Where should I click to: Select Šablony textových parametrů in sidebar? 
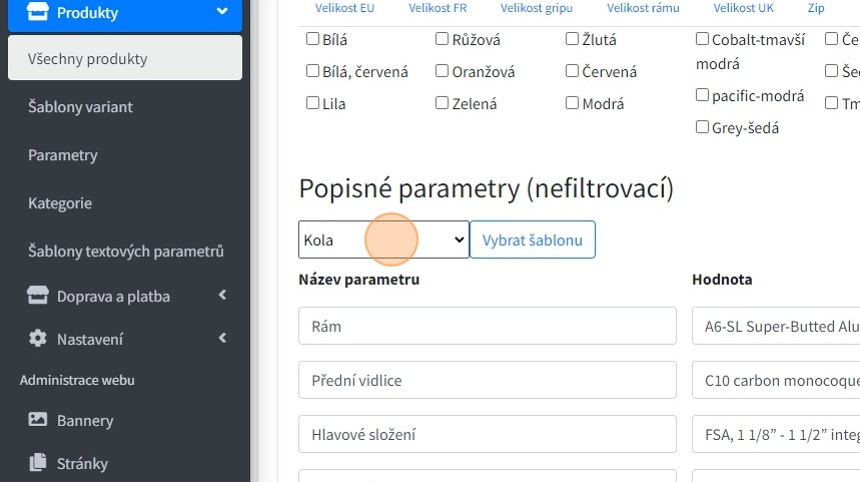pos(125,251)
